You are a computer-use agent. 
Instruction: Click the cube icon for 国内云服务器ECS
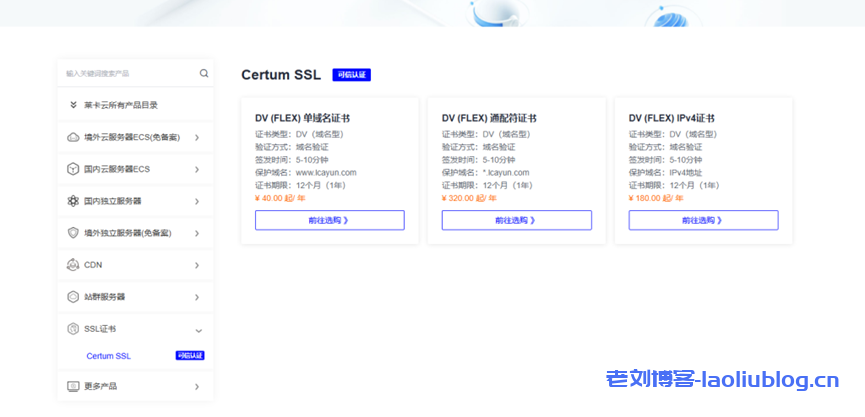click(x=73, y=169)
